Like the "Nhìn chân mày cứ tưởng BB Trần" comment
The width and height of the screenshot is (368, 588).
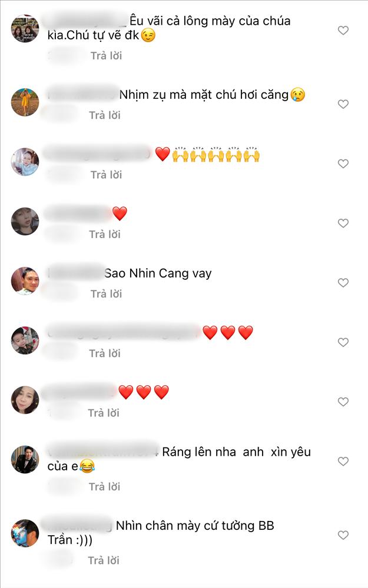pyautogui.click(x=343, y=535)
